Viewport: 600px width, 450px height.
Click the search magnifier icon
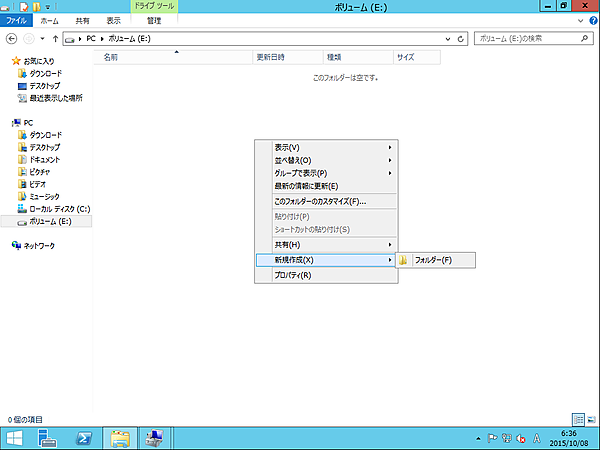[584, 38]
